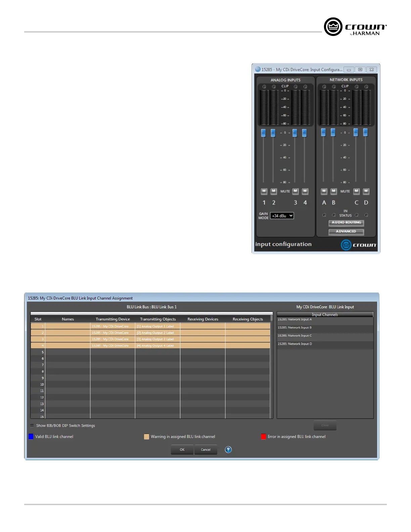Click the crown logo in Input Configuration window
This screenshot has width=411, height=532.
(359, 245)
